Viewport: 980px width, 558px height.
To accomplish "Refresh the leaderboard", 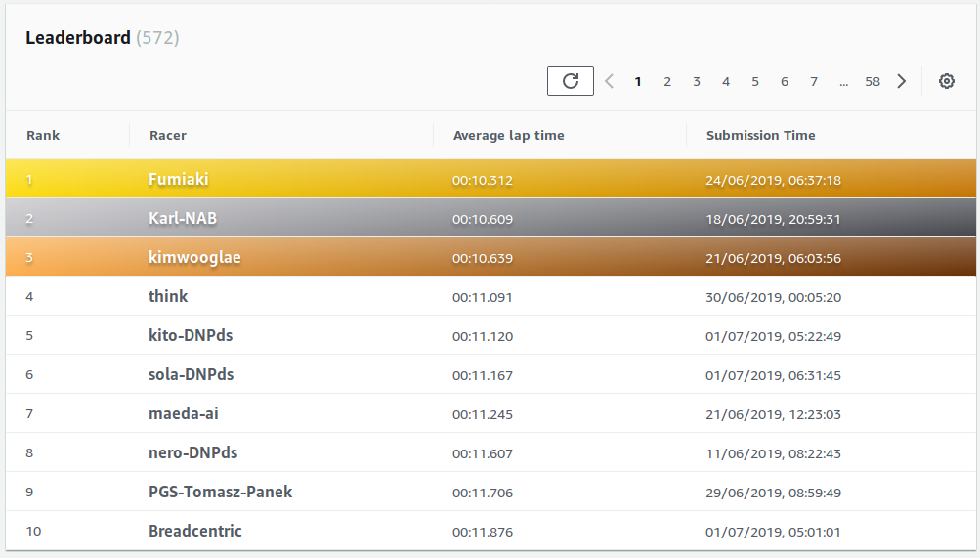I will click(570, 81).
